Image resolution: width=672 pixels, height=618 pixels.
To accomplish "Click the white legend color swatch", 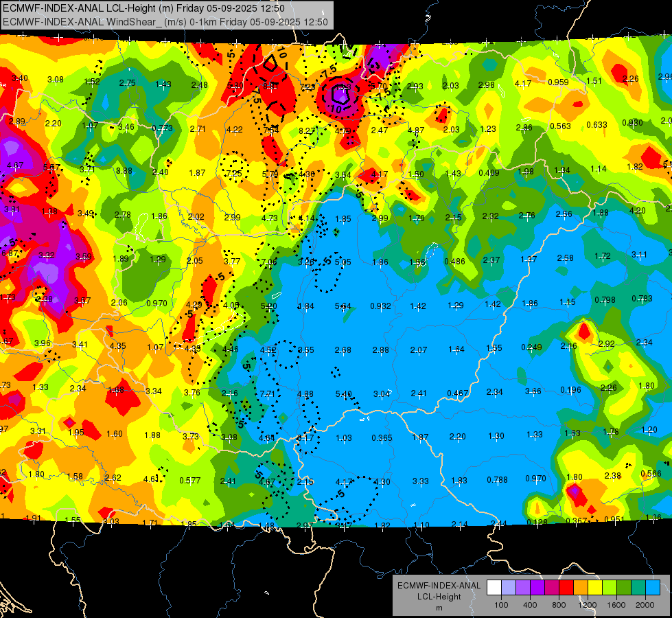I will point(495,588).
